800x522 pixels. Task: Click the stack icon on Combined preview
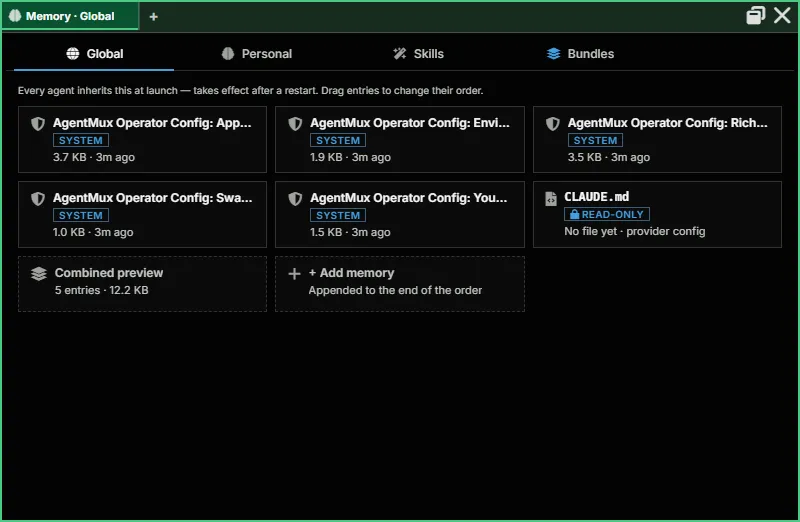39,274
